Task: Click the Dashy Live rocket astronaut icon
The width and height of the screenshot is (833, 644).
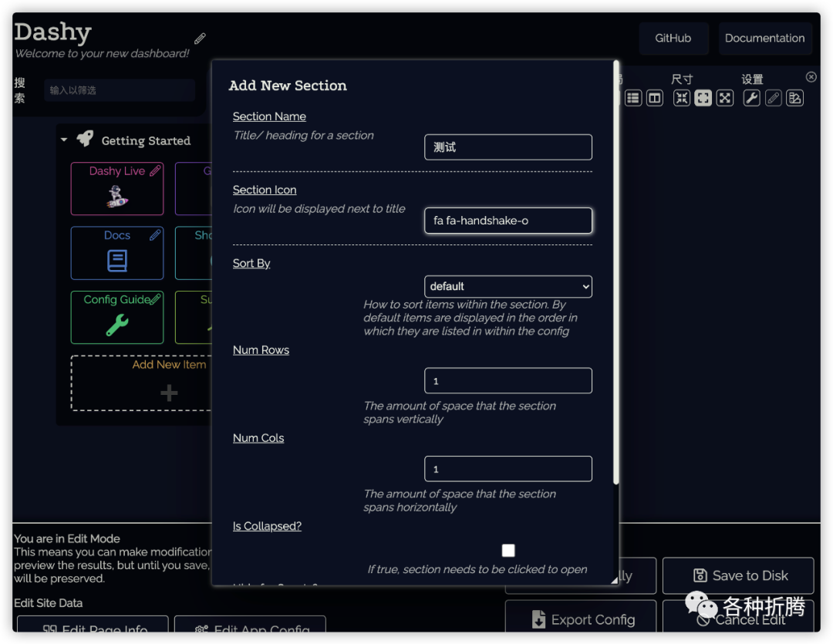Action: pyautogui.click(x=117, y=196)
